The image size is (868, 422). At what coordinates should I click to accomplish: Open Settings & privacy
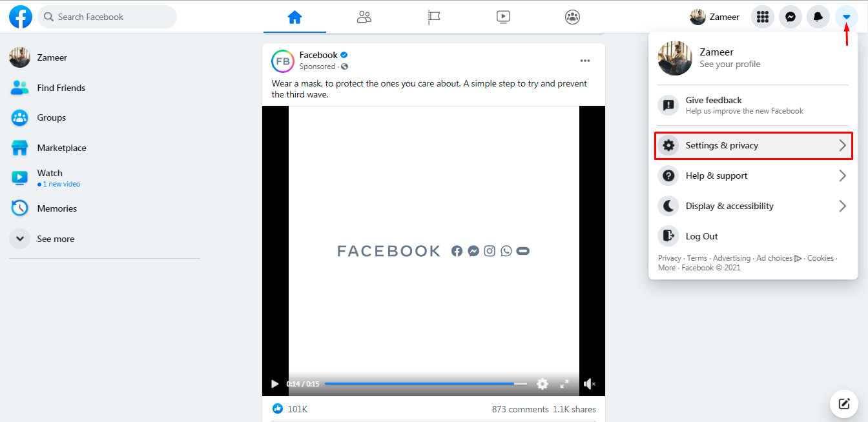(753, 145)
